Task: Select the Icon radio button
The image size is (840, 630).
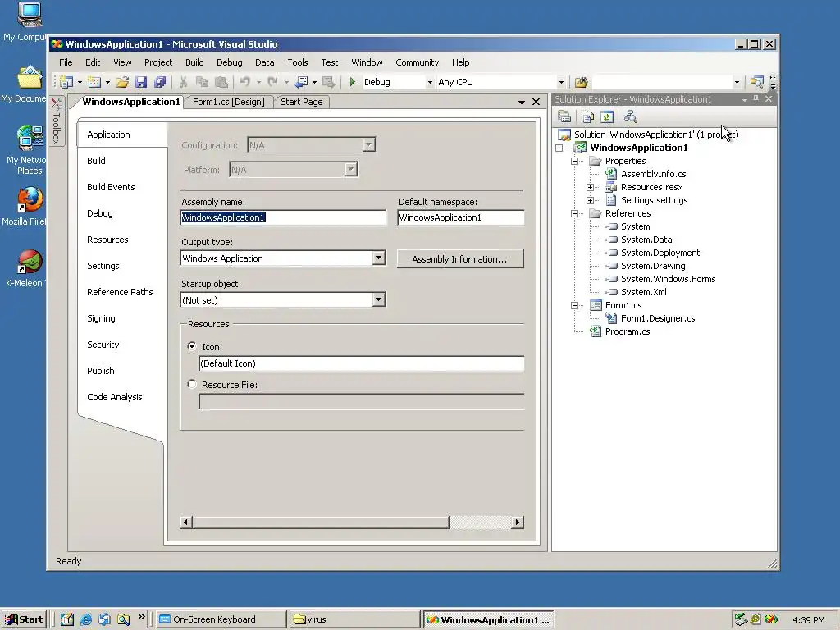Action: (x=192, y=346)
